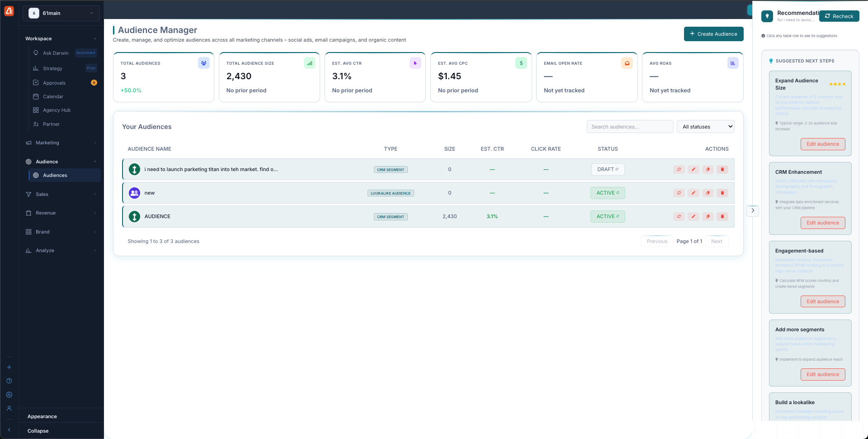Expand the Marketing menu section
This screenshot has height=439, width=868.
pyautogui.click(x=61, y=143)
